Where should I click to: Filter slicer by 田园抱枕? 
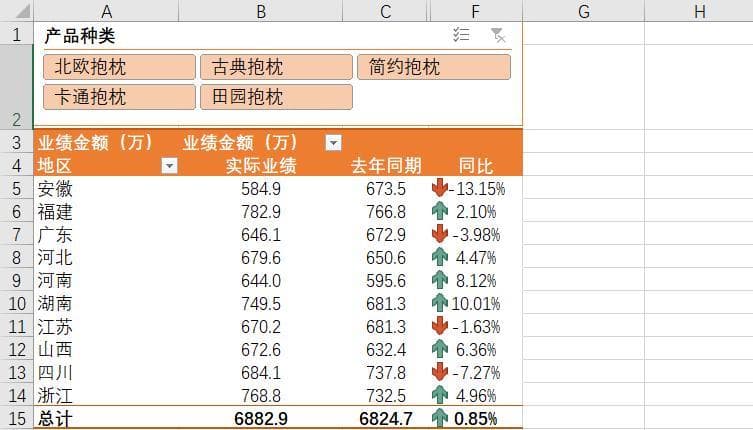pyautogui.click(x=276, y=97)
